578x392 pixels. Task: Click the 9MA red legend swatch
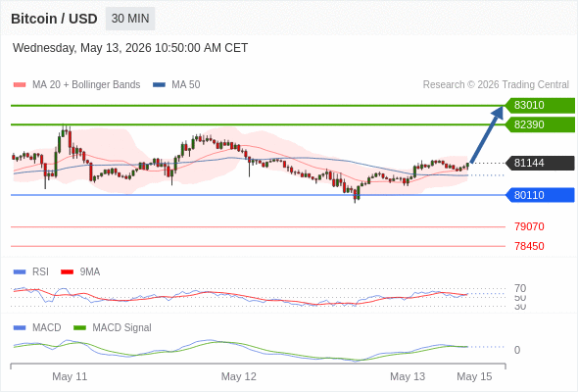pyautogui.click(x=67, y=272)
